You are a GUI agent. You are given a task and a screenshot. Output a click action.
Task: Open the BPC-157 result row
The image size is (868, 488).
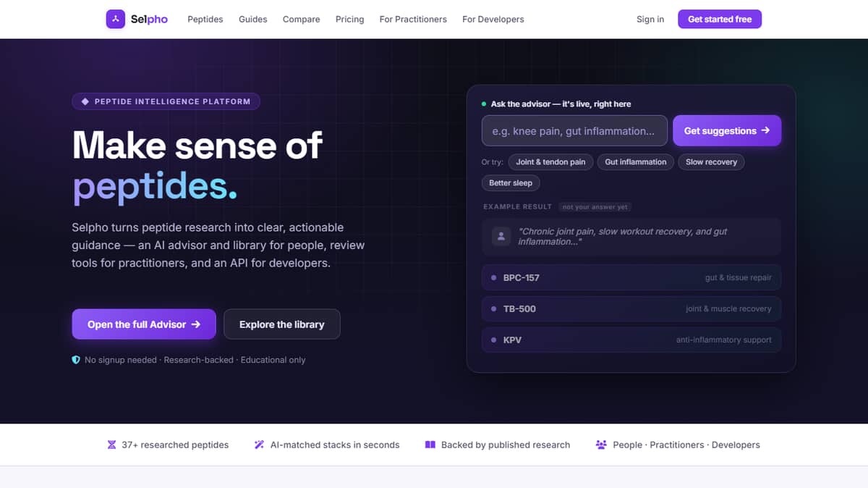click(x=631, y=278)
